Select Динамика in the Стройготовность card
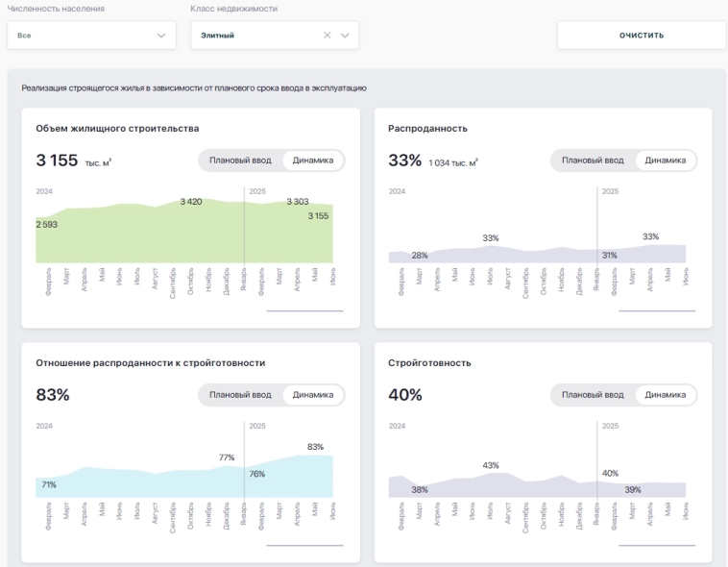 [666, 395]
